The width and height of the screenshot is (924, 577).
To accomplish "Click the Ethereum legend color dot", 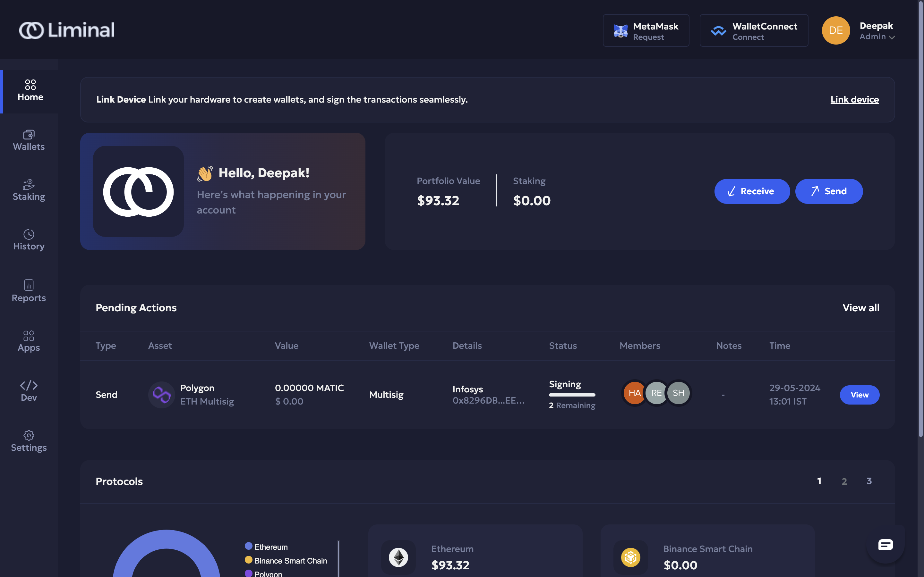I will tap(249, 546).
